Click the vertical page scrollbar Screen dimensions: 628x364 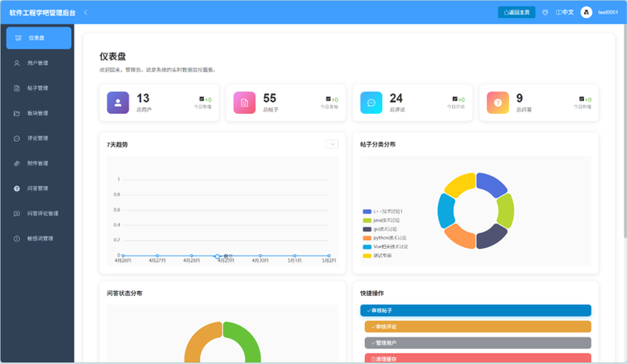626,132
